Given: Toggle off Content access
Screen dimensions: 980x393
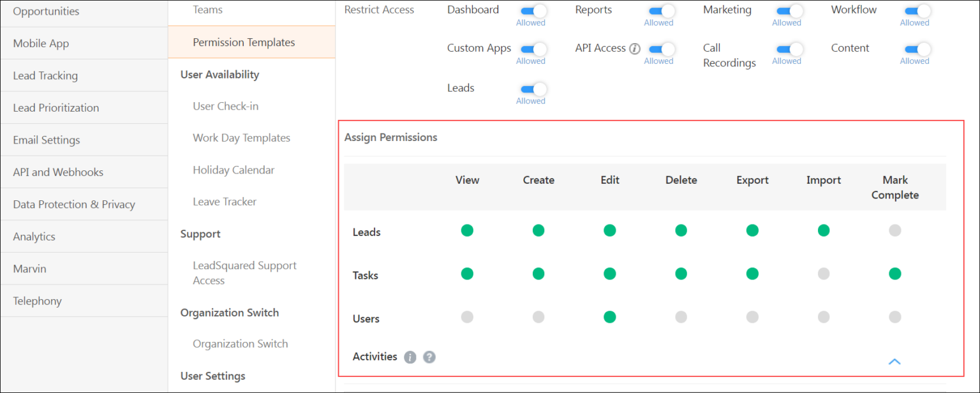Looking at the screenshot, I should pos(914,48).
